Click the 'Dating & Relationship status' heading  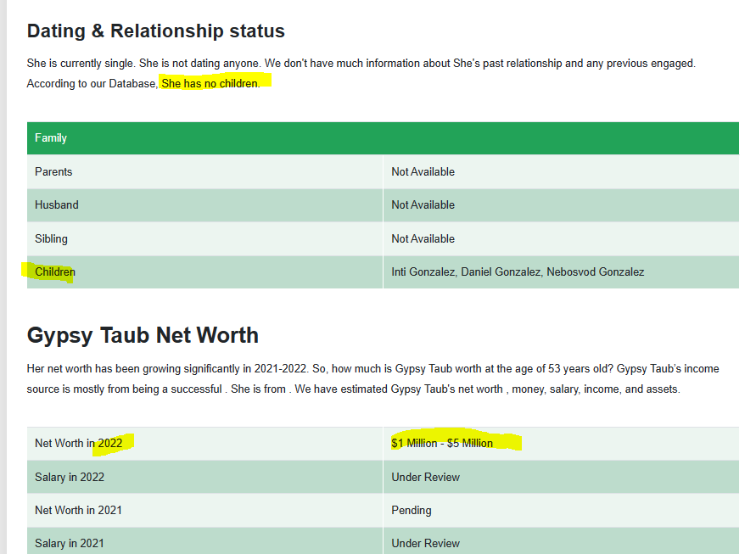click(156, 31)
